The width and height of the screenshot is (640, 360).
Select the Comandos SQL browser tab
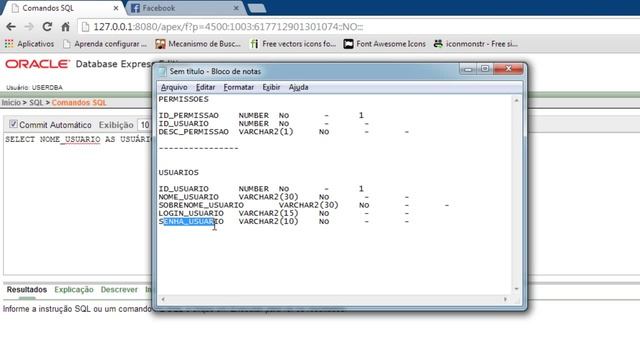pos(63,8)
